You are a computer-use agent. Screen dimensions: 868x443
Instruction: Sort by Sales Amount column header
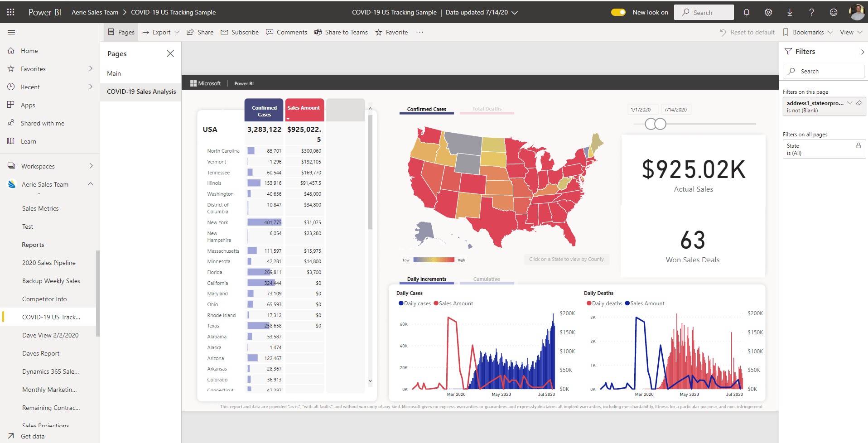click(304, 110)
